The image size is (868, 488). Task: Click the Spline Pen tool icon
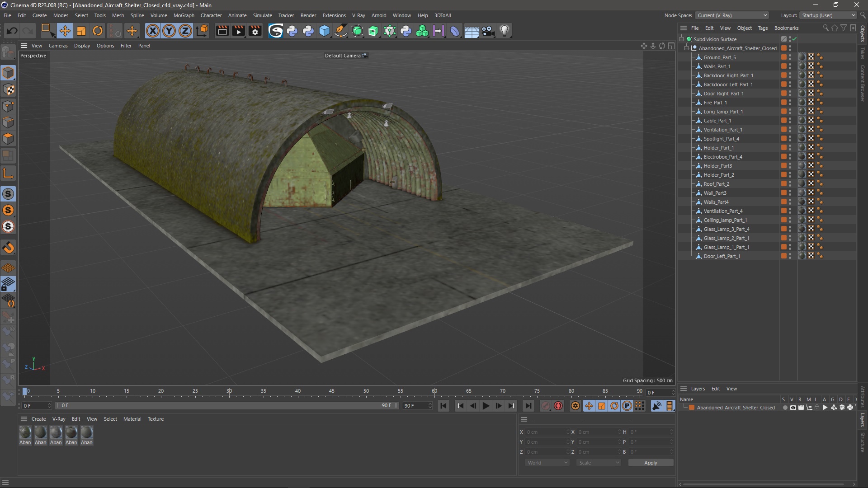(x=341, y=31)
